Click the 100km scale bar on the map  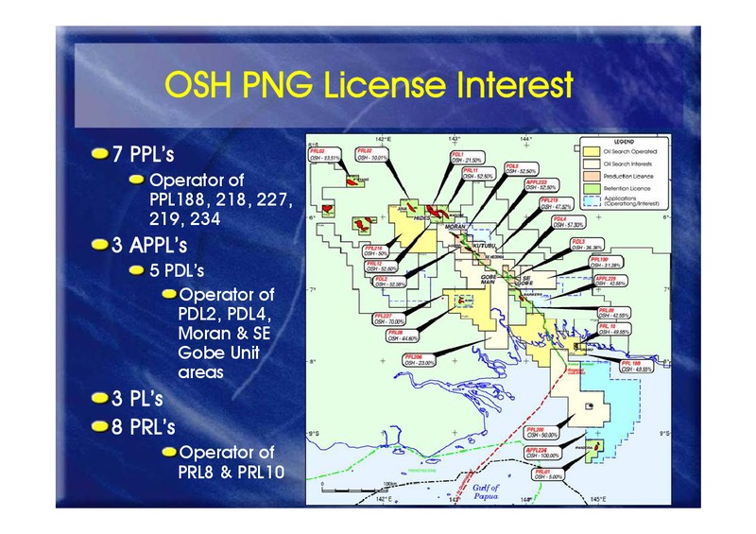click(x=361, y=487)
